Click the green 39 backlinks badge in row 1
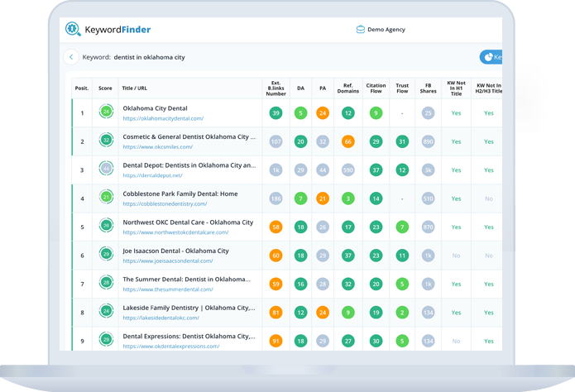The image size is (575, 392). [x=276, y=113]
